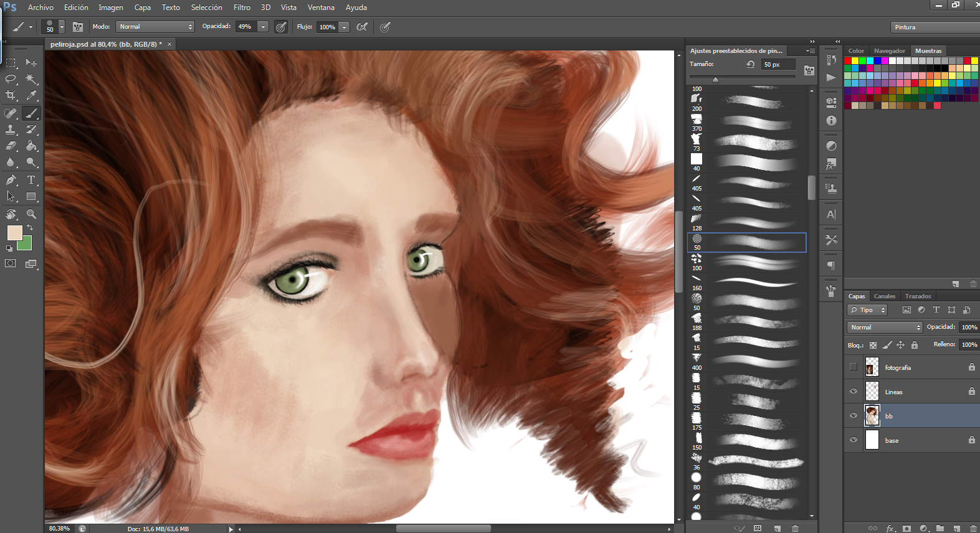
Task: Select the Zoom tool in the toolbox
Action: pos(31,214)
